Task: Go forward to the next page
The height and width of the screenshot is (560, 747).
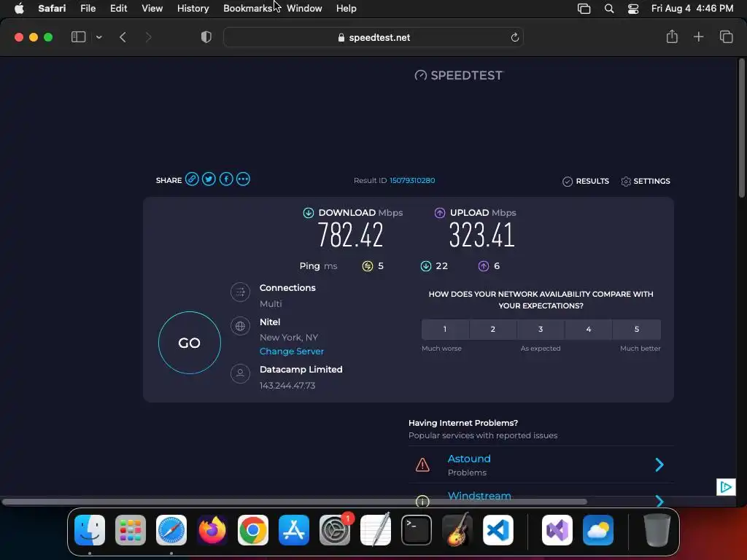Action: pyautogui.click(x=148, y=37)
